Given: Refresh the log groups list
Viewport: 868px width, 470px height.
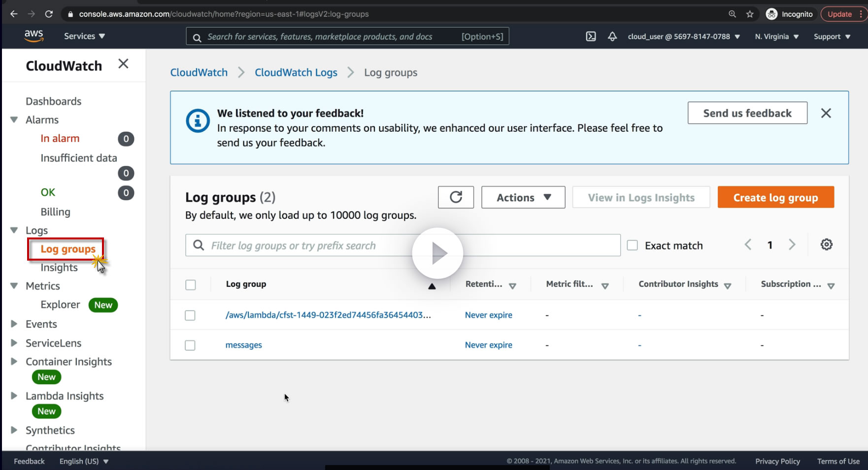Looking at the screenshot, I should (x=456, y=197).
